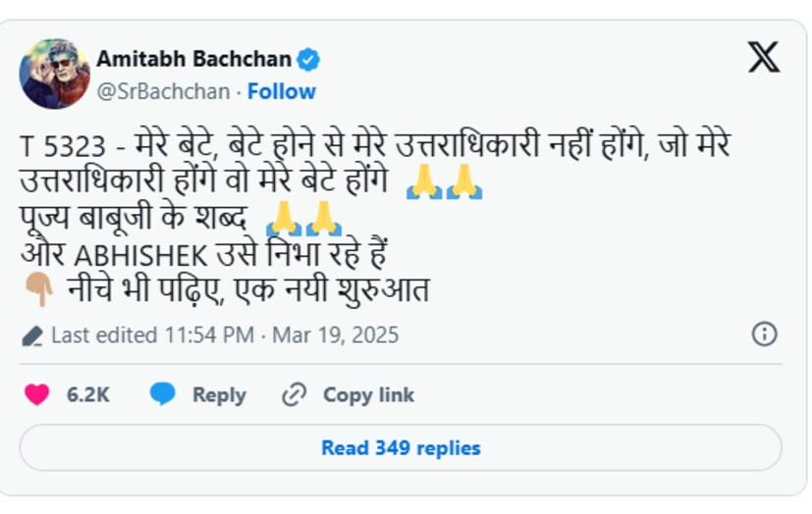The width and height of the screenshot is (812, 514).
Task: Click the 6.2K likes count
Action: pos(87,394)
